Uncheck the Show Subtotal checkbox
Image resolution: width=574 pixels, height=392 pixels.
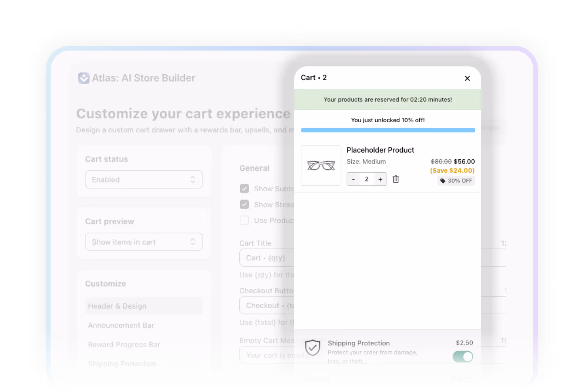244,188
